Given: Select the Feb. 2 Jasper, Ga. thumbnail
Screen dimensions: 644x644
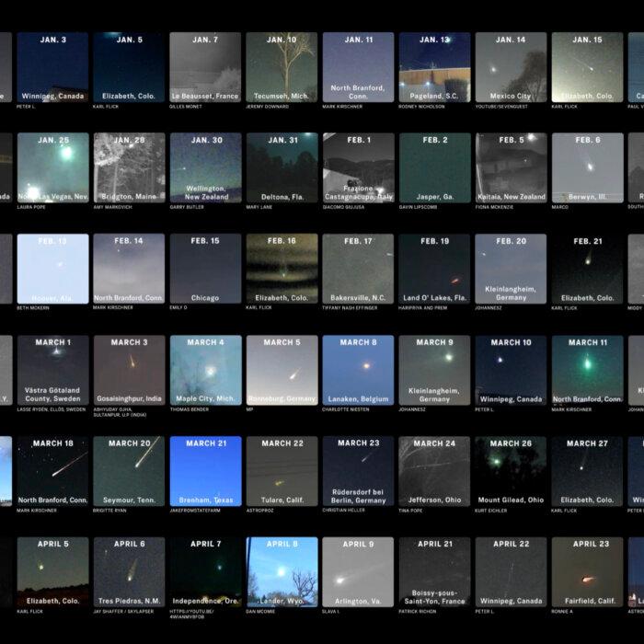Looking at the screenshot, I should click(435, 167).
